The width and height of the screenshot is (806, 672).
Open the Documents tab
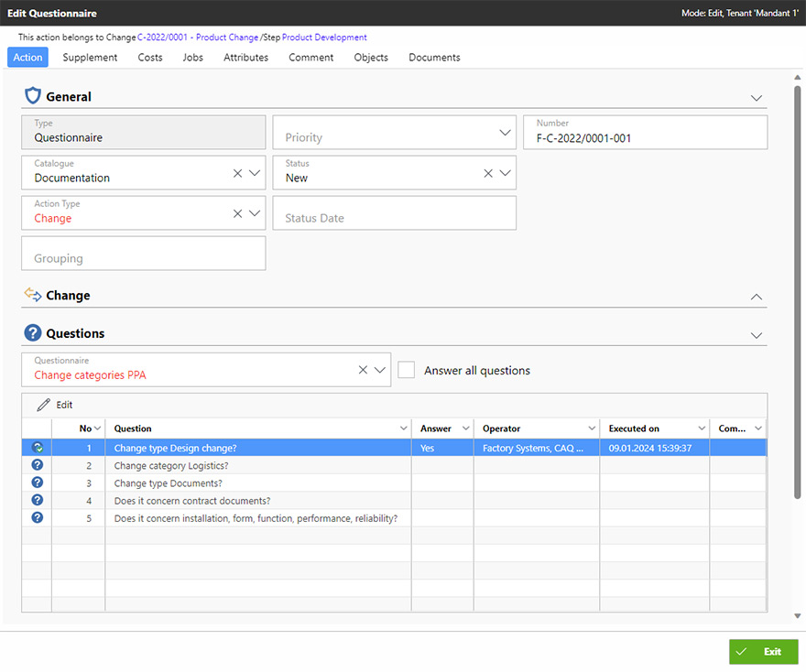[434, 57]
